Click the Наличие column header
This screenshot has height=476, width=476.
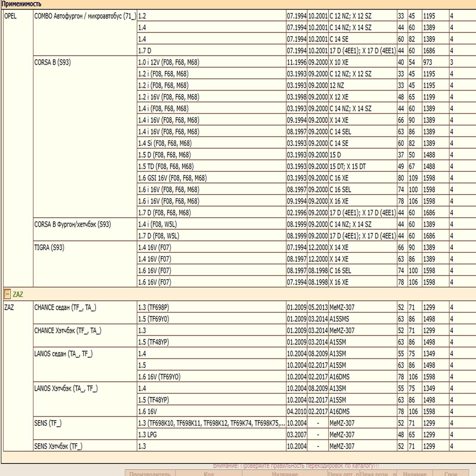pos(414,473)
